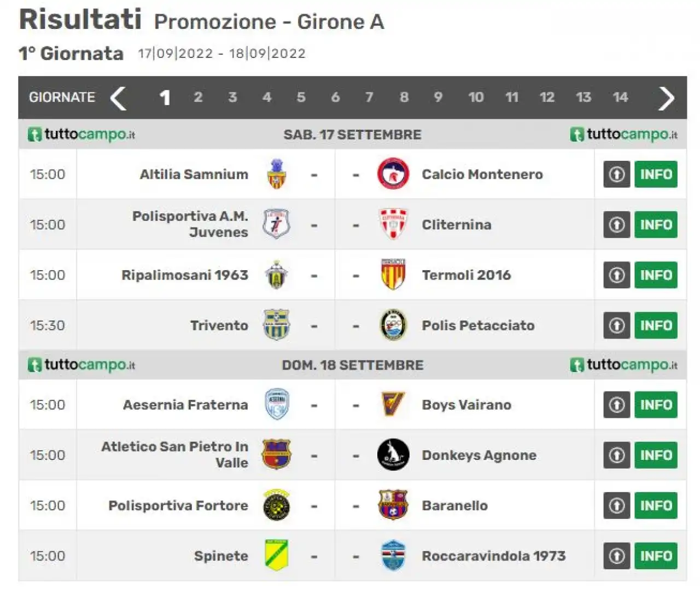Click the Donkeys Agnone black logo
Screen dimensions: 700x595
coord(393,455)
